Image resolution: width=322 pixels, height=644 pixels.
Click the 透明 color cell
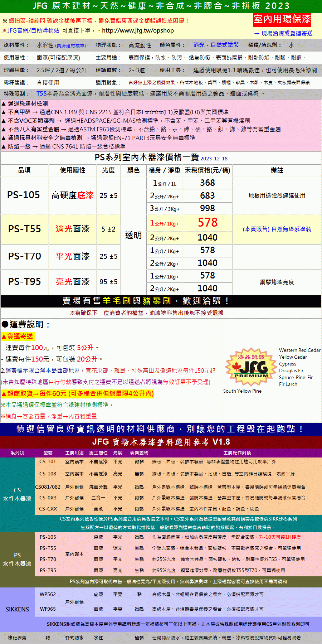133,236
